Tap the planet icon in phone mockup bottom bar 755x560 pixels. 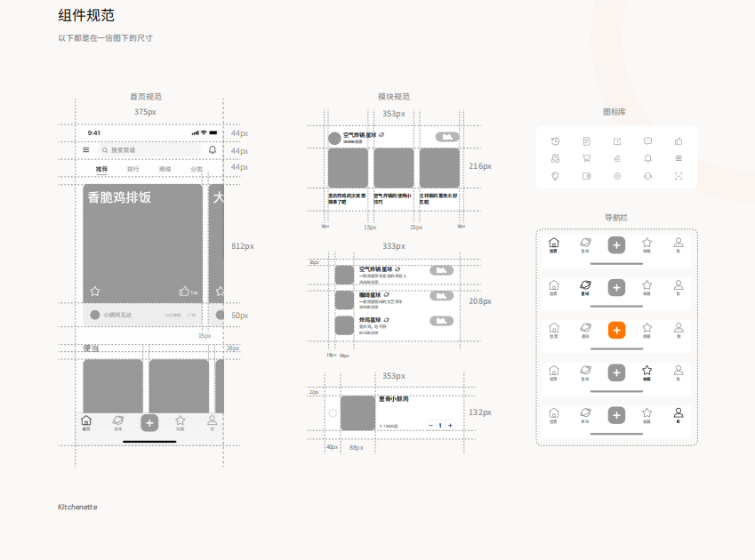pos(118,420)
